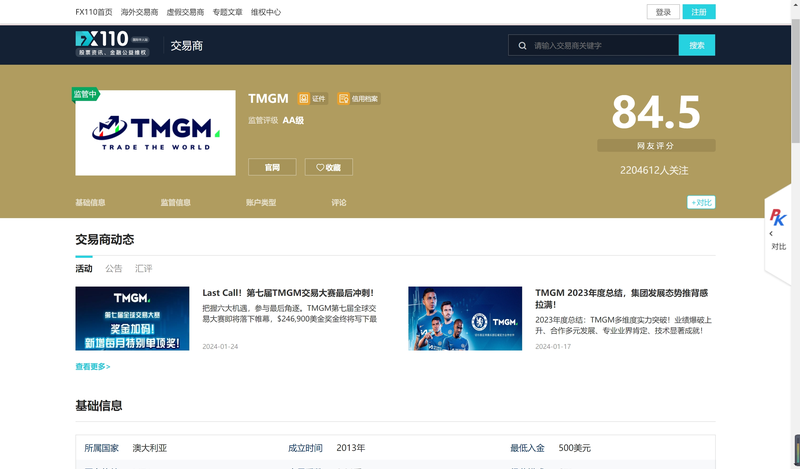Jump to 监管信息 section tab

(x=176, y=203)
